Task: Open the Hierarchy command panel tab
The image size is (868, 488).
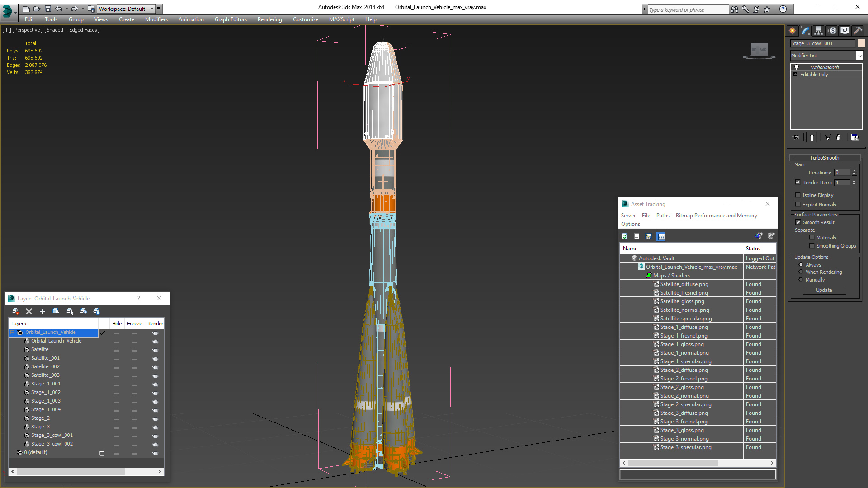Action: (819, 31)
